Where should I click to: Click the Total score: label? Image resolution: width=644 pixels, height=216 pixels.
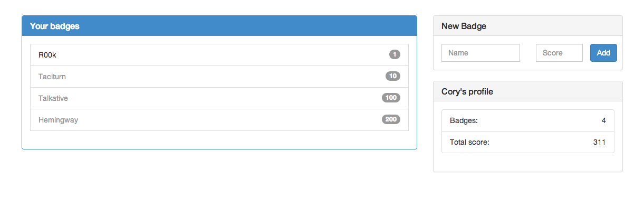click(469, 142)
